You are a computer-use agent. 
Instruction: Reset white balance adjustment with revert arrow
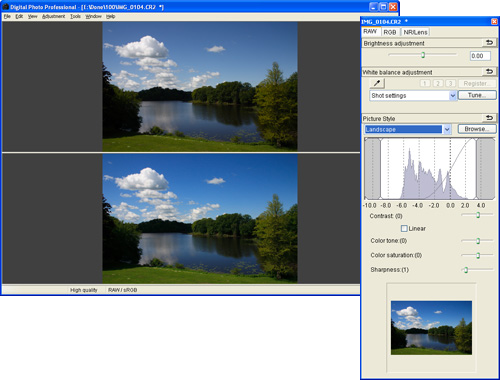tap(489, 71)
